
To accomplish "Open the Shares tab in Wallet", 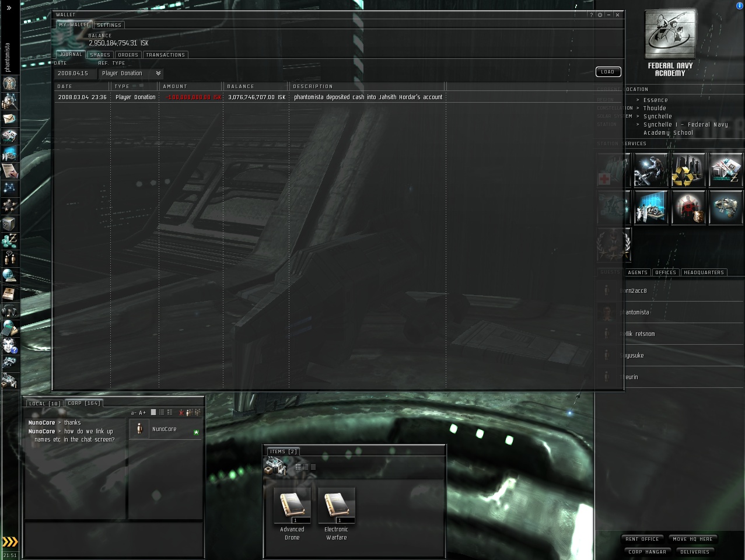I will [100, 55].
